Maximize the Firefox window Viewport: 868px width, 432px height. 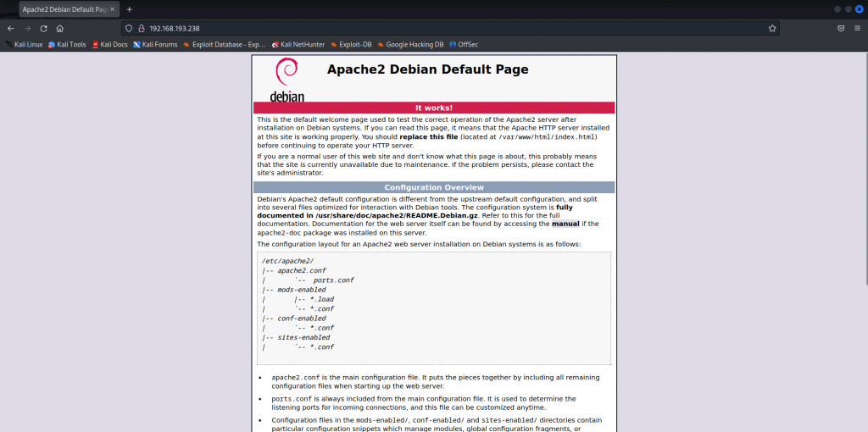pyautogui.click(x=848, y=9)
